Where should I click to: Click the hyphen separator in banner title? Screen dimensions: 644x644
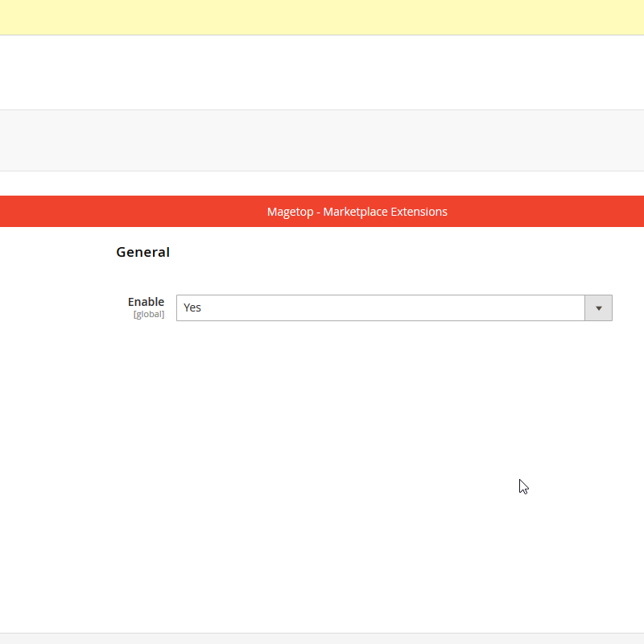click(318, 212)
